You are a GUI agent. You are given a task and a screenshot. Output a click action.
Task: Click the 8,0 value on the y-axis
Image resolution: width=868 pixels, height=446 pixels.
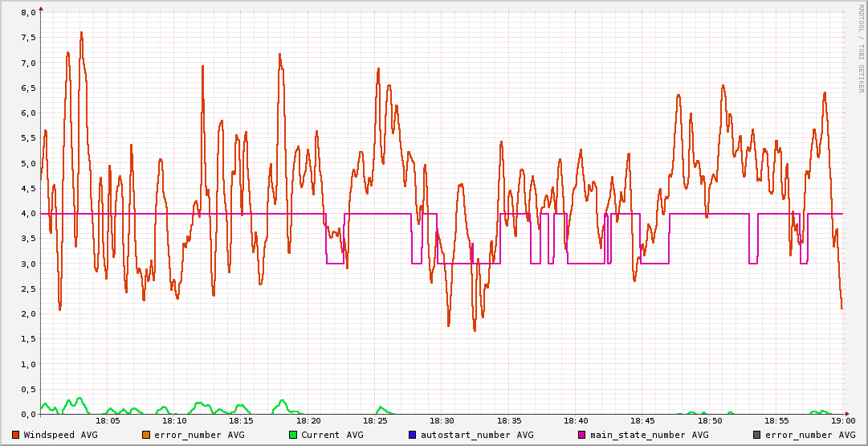28,13
